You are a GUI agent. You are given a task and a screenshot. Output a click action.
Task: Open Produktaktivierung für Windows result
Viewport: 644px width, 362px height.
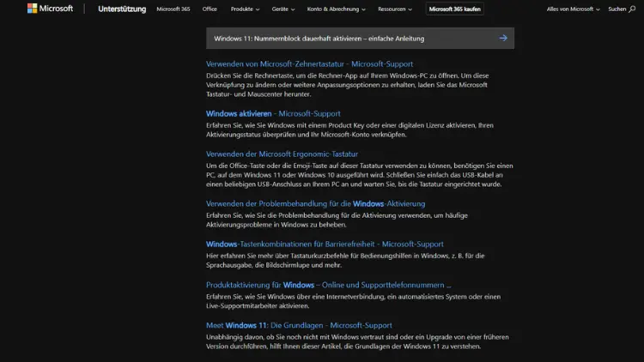pyautogui.click(x=329, y=285)
